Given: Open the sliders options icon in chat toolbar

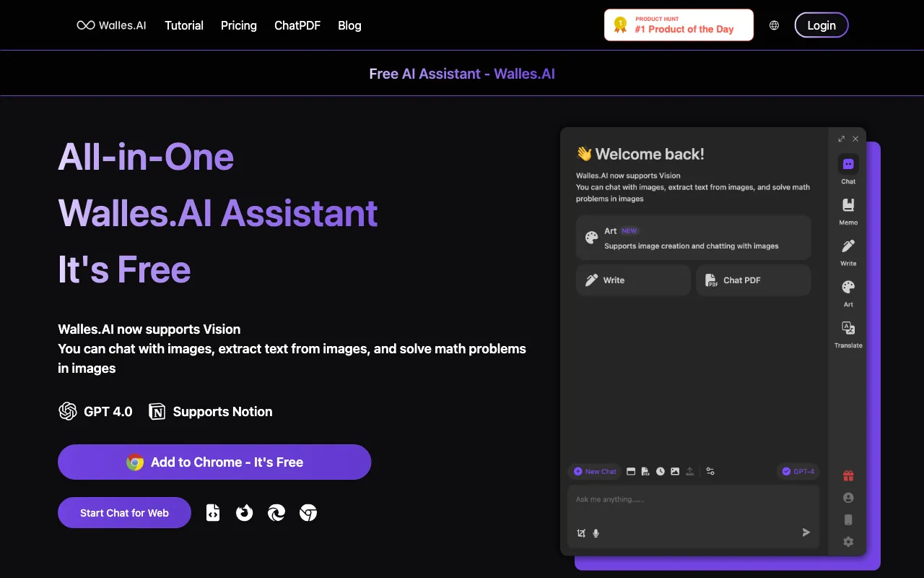Looking at the screenshot, I should point(710,471).
